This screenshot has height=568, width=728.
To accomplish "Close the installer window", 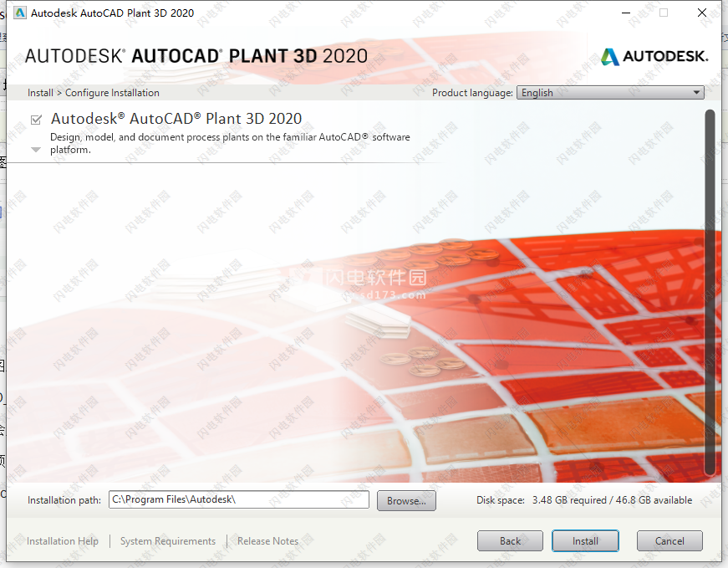I will point(702,13).
